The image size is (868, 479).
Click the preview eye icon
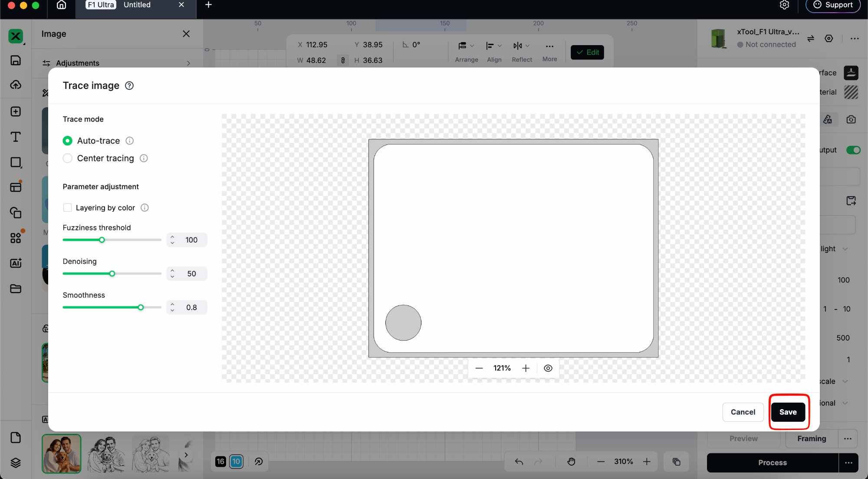click(x=548, y=368)
